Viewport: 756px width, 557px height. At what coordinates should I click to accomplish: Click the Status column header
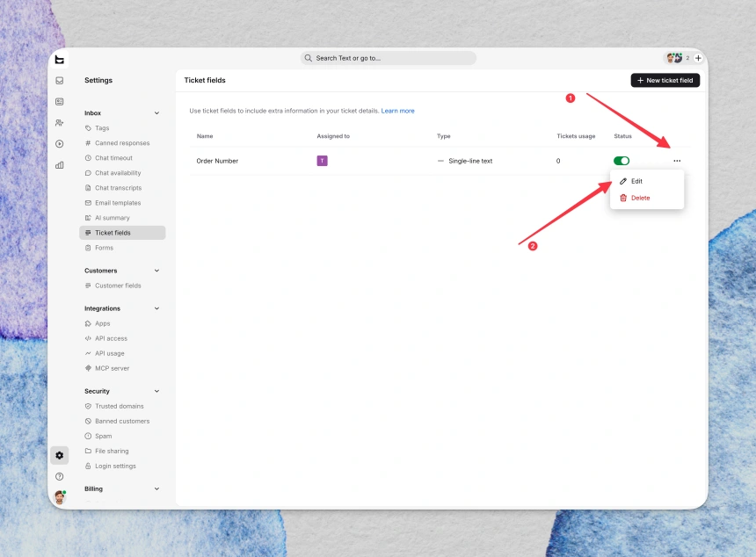point(622,136)
